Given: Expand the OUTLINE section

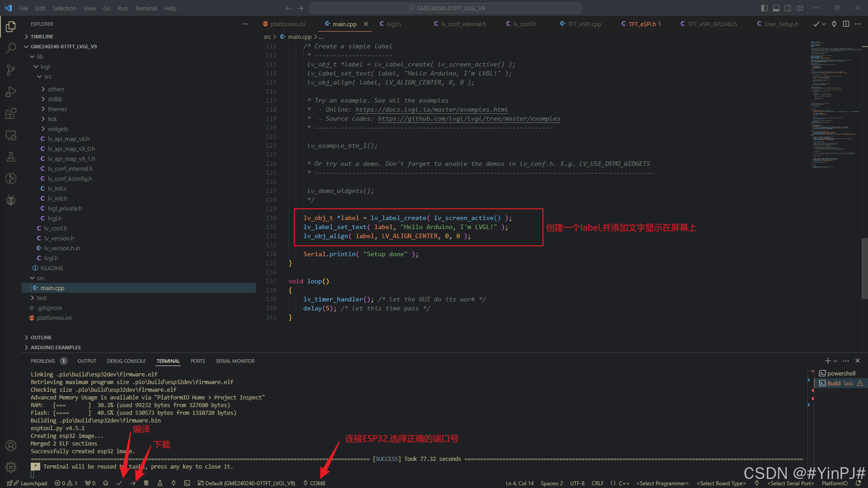Looking at the screenshot, I should [x=41, y=338].
